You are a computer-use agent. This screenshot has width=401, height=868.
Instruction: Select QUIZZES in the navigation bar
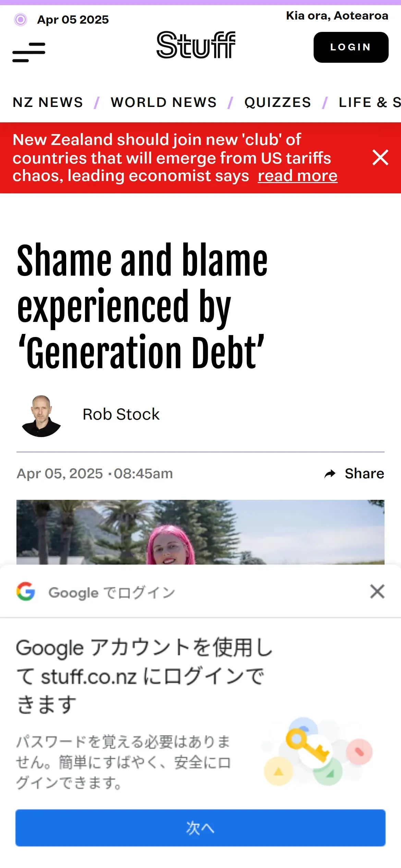(278, 102)
